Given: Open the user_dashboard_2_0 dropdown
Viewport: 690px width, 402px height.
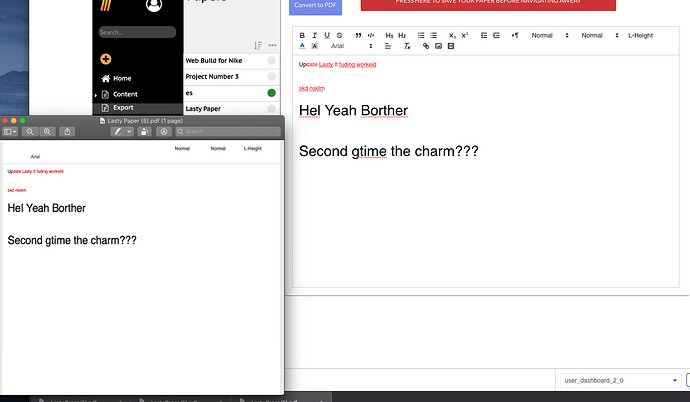Looking at the screenshot, I should [x=620, y=380].
